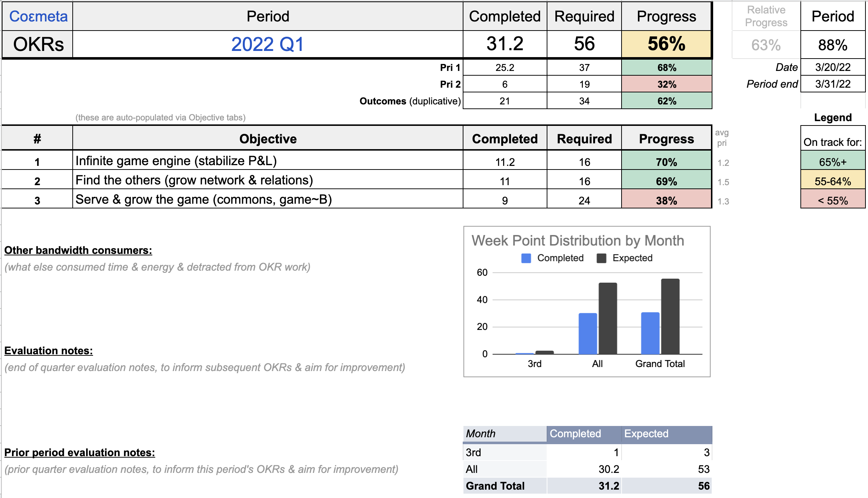Select Infinite game engine objective row
The image size is (868, 498).
pyautogui.click(x=176, y=161)
